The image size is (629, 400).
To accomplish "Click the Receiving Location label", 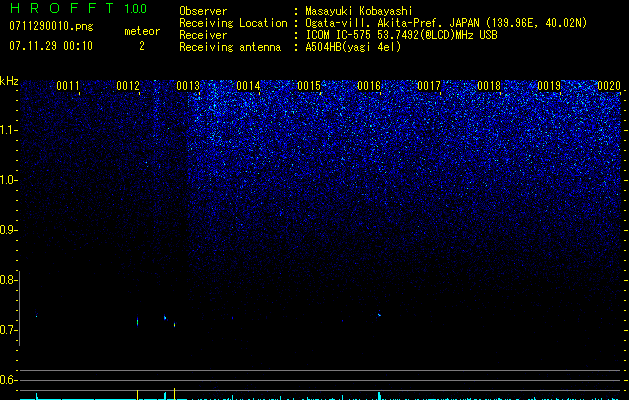I will tap(233, 23).
